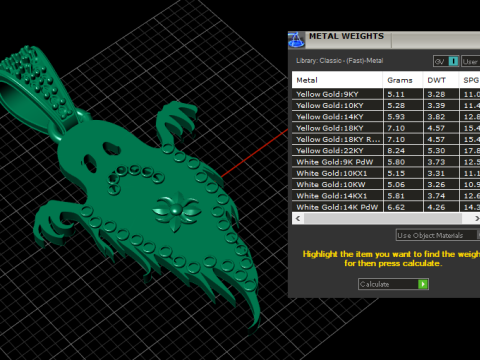Select the Yellow Gold:18KY R... row
The height and width of the screenshot is (360, 480).
pyautogui.click(x=386, y=139)
